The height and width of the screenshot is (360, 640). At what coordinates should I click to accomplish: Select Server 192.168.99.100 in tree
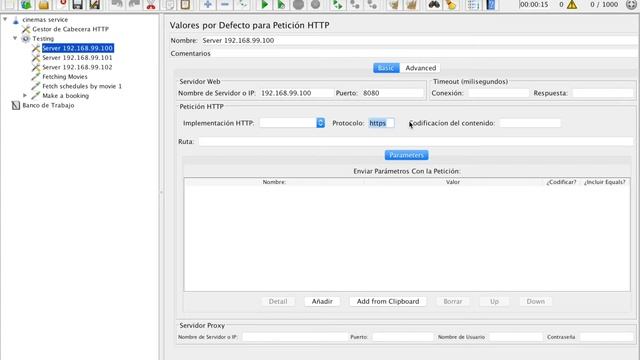[78, 48]
